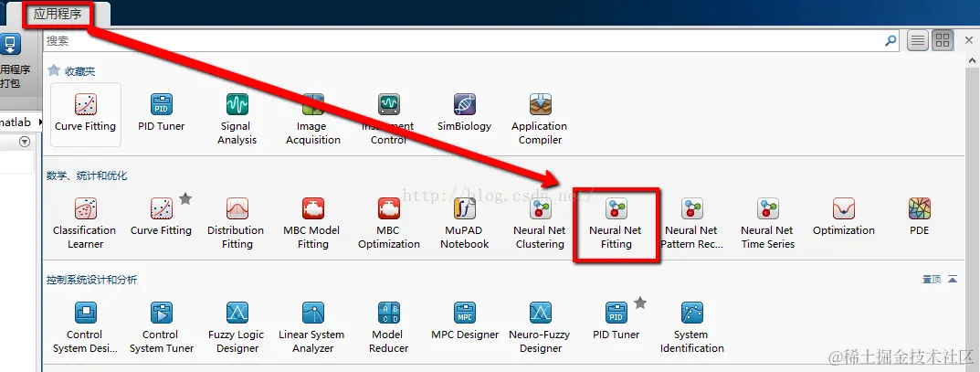The width and height of the screenshot is (980, 372).
Task: Click the 控制系统设计和分析 section header
Action: click(91, 280)
